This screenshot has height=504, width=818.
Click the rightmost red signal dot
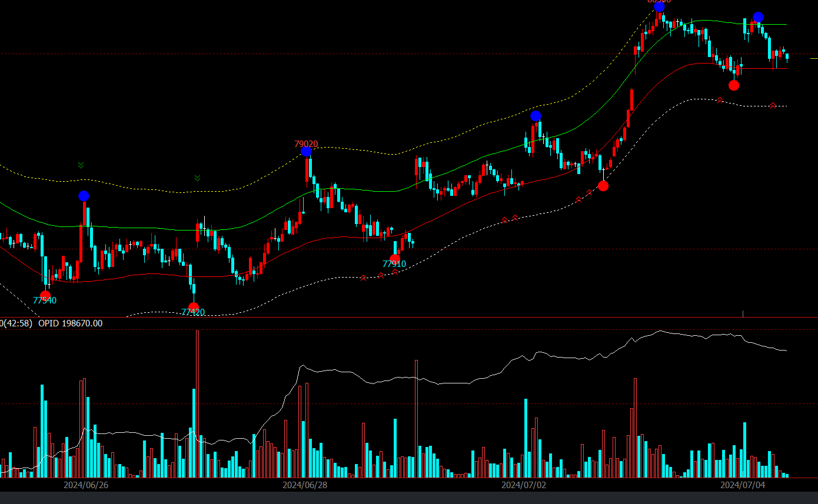pyautogui.click(x=734, y=85)
